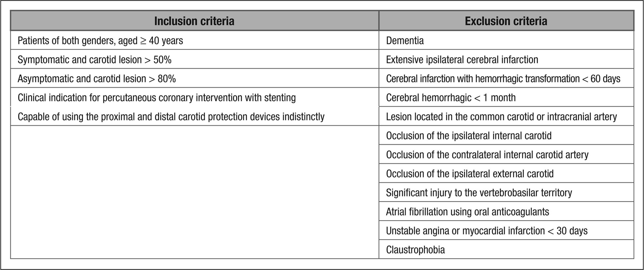Click 'Occlusion of the ipsilateral external carotid'
Screen dimensions: 644x270
pyautogui.click(x=470, y=174)
